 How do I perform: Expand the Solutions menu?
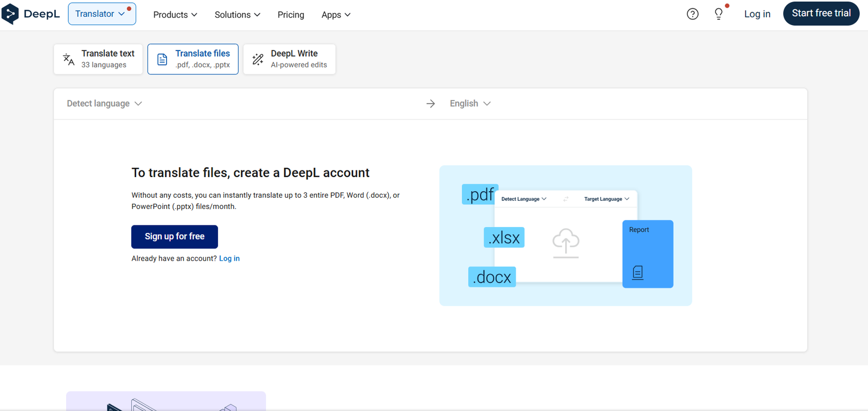(x=238, y=15)
